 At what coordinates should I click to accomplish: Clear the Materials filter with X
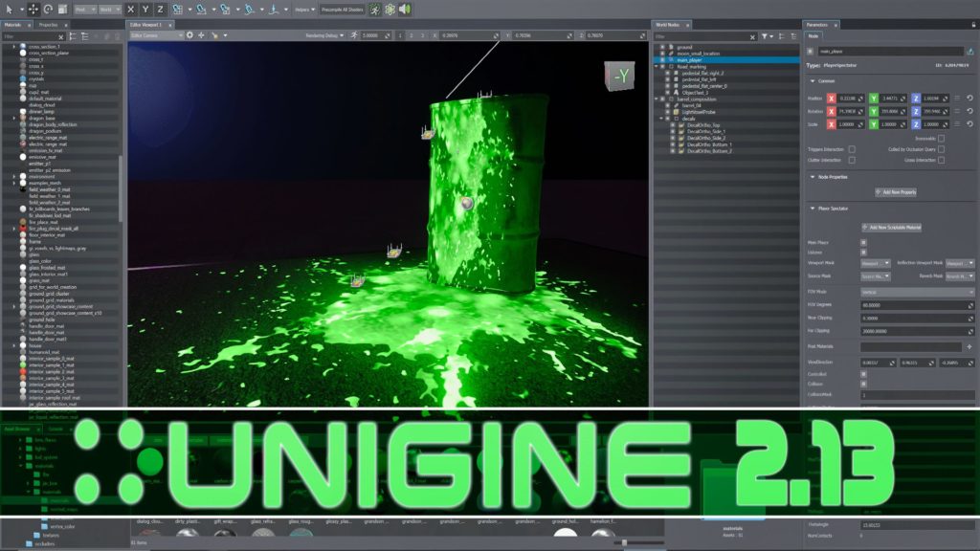61,37
